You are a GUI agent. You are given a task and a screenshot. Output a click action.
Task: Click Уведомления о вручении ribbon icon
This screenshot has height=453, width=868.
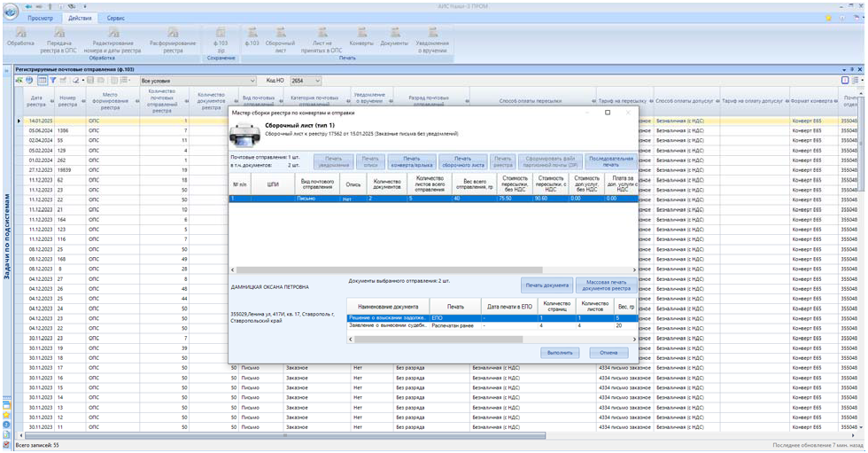click(x=431, y=35)
